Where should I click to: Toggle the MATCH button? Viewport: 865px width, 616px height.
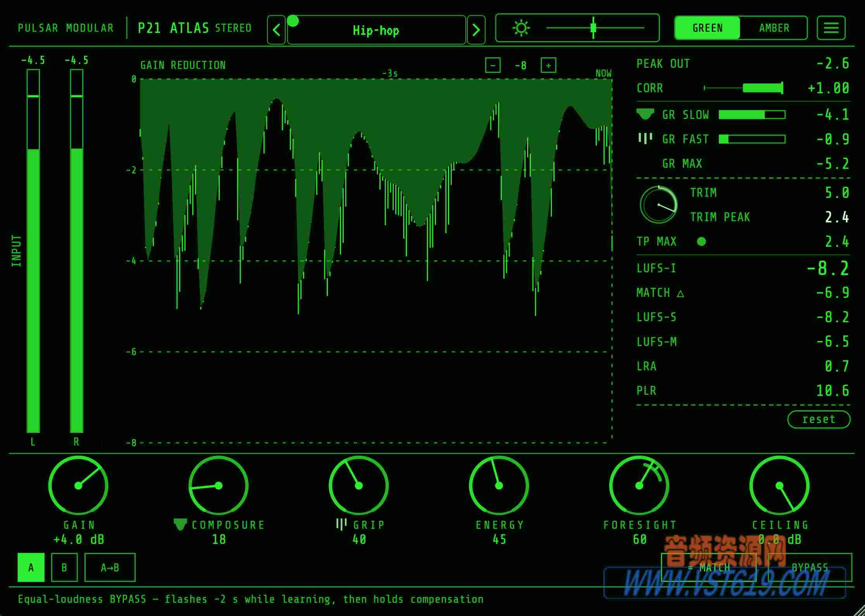coord(709,568)
